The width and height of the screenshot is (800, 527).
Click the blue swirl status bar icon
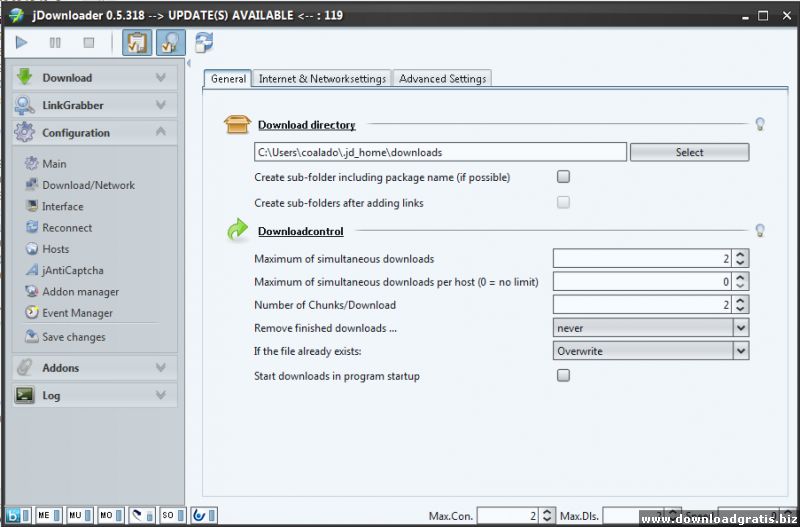click(204, 515)
